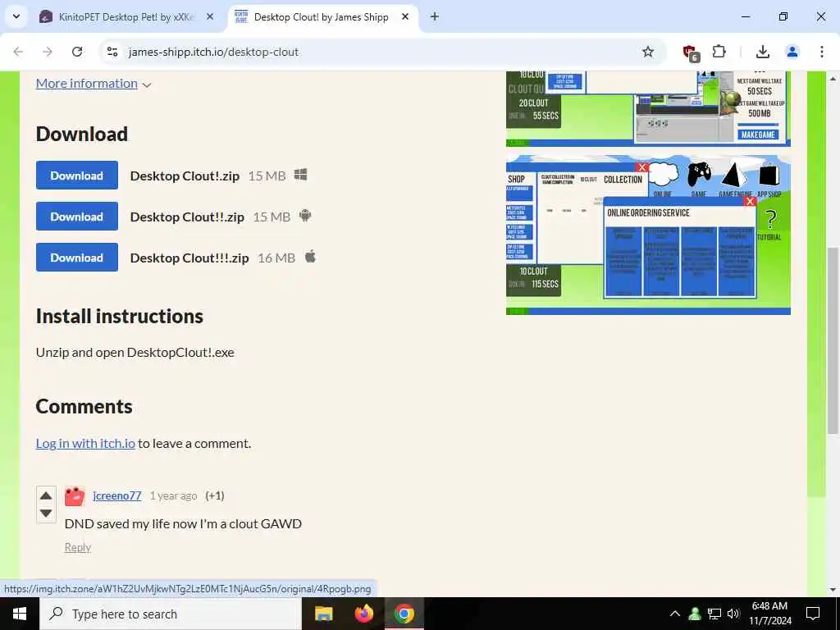
Task: Reply to jcreeno77's comment
Action: 78,547
